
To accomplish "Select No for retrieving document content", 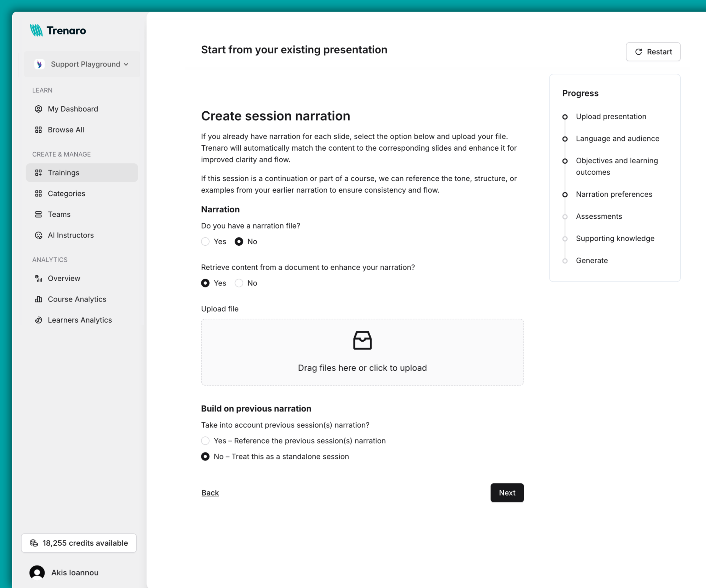I will pos(239,283).
